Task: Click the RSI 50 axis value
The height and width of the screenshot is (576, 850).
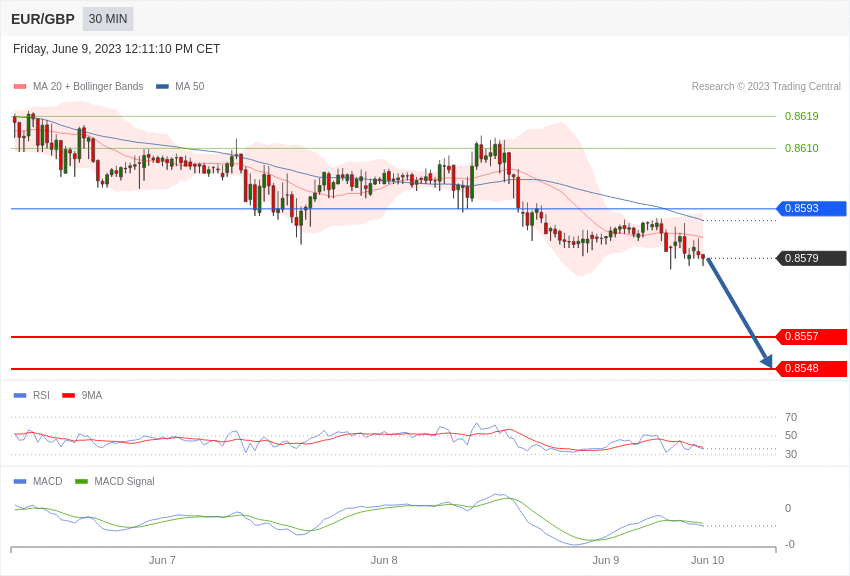Action: pos(791,435)
